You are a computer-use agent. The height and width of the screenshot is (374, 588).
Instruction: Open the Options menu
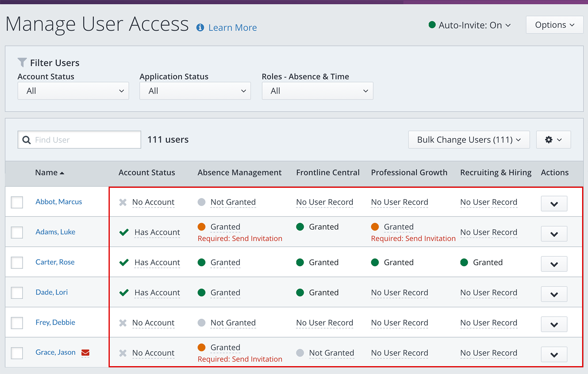click(x=554, y=25)
